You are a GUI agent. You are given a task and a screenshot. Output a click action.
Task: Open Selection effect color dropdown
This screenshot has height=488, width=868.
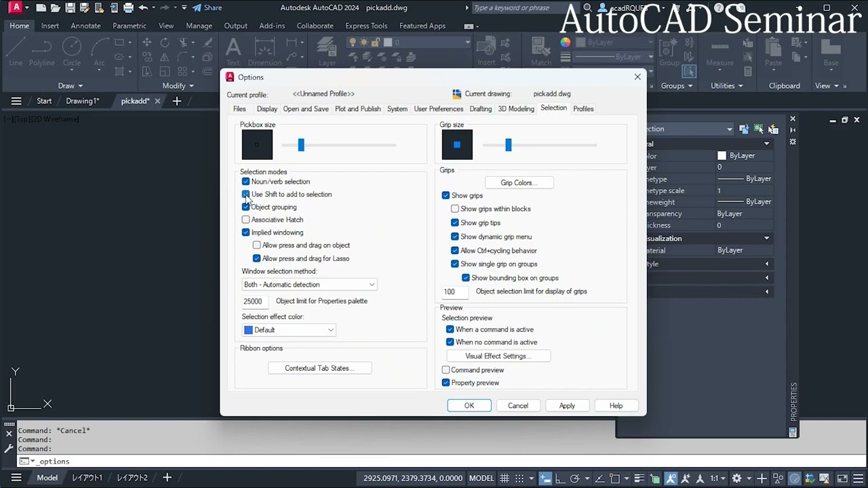[x=289, y=330]
